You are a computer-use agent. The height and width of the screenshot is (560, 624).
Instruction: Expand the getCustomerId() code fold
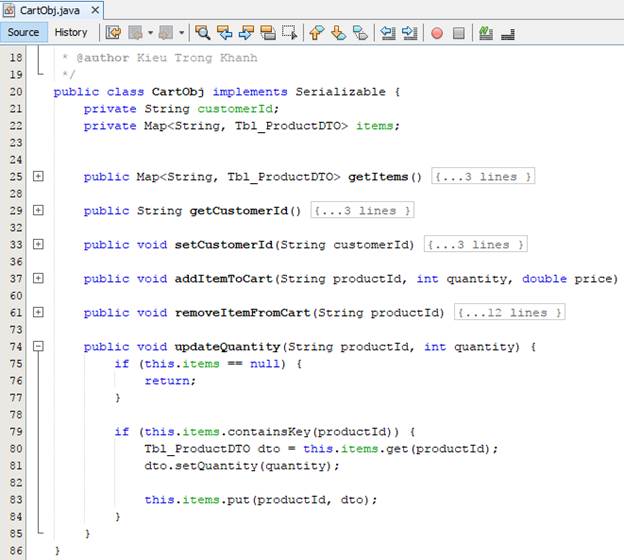(x=38, y=210)
